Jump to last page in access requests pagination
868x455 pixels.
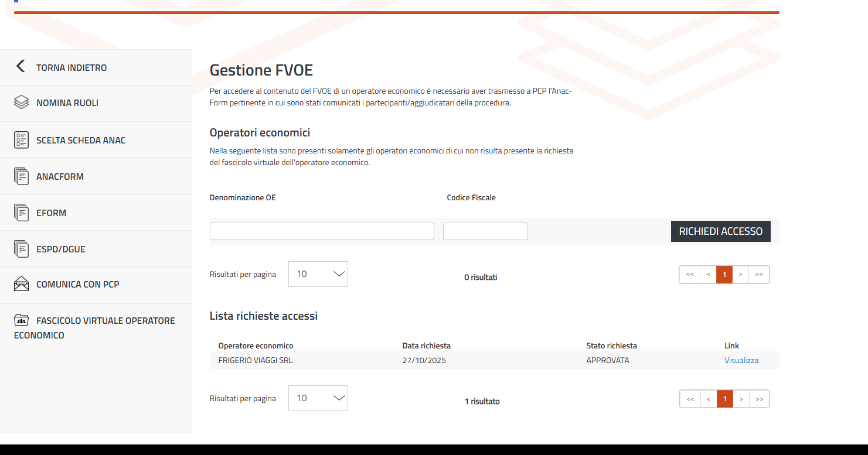pyautogui.click(x=760, y=399)
